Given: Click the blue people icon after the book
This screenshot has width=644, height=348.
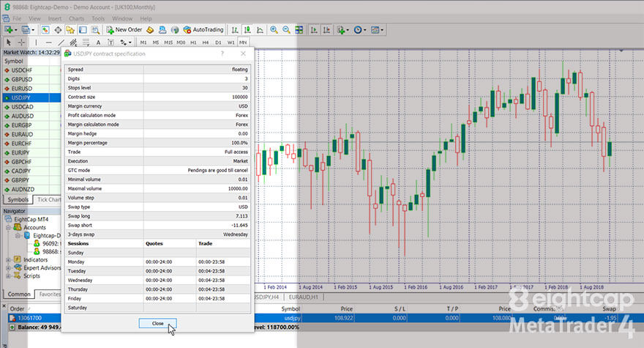Looking at the screenshot, I should pos(162,29).
